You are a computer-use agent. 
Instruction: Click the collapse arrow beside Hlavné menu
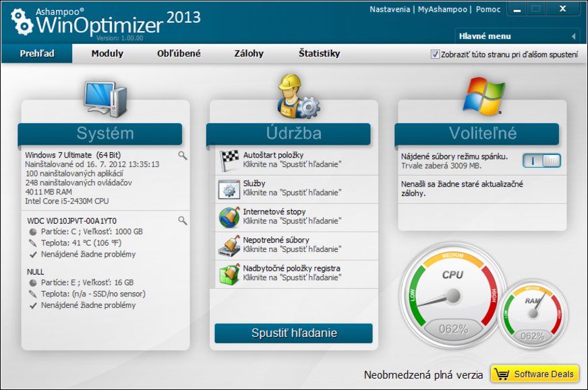[574, 36]
